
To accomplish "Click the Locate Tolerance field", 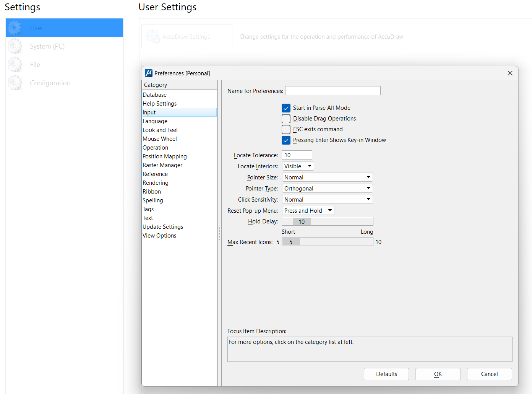I will (297, 155).
